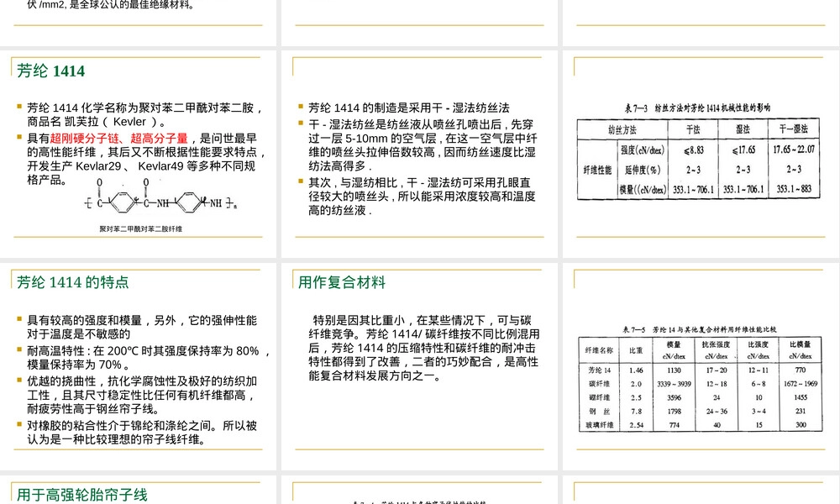
Task: Click the value 24~36 in table 7-5
Action: 717,412
